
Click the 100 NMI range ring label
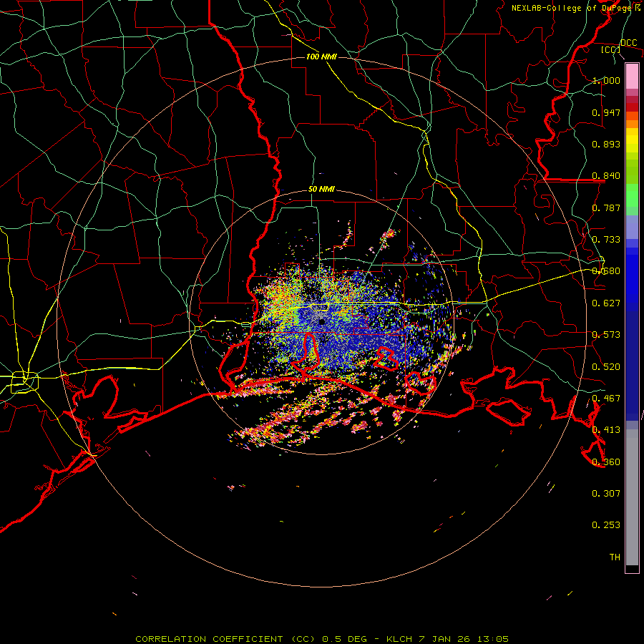click(x=321, y=57)
